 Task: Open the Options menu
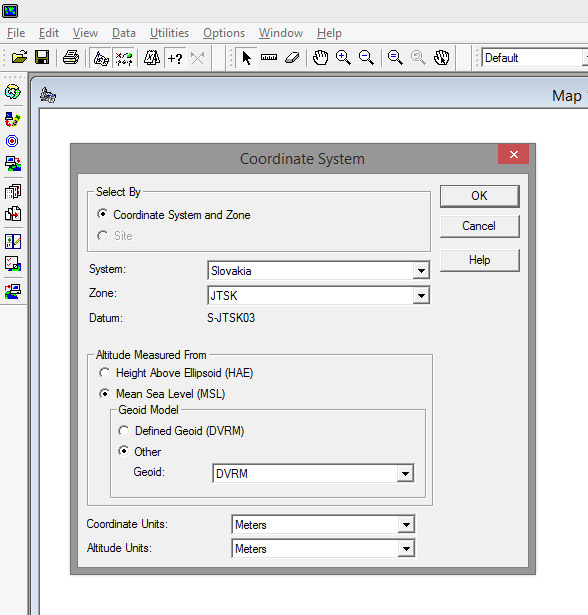pos(224,33)
